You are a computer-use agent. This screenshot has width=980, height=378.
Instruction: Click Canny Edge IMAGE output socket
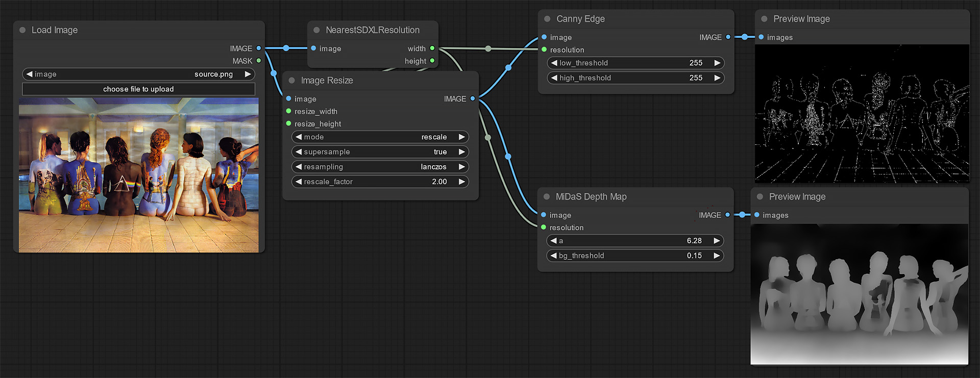(728, 37)
